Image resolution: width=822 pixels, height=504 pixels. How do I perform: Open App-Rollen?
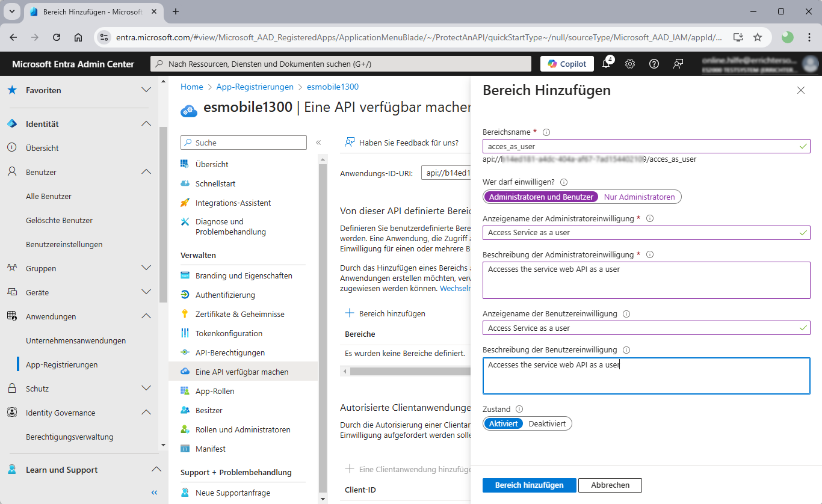point(215,391)
